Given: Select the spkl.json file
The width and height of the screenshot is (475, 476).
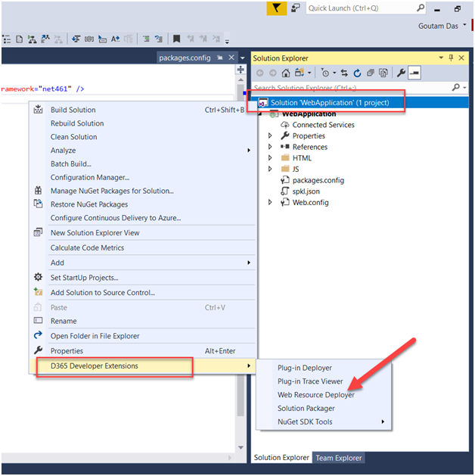Looking at the screenshot, I should pyautogui.click(x=306, y=191).
